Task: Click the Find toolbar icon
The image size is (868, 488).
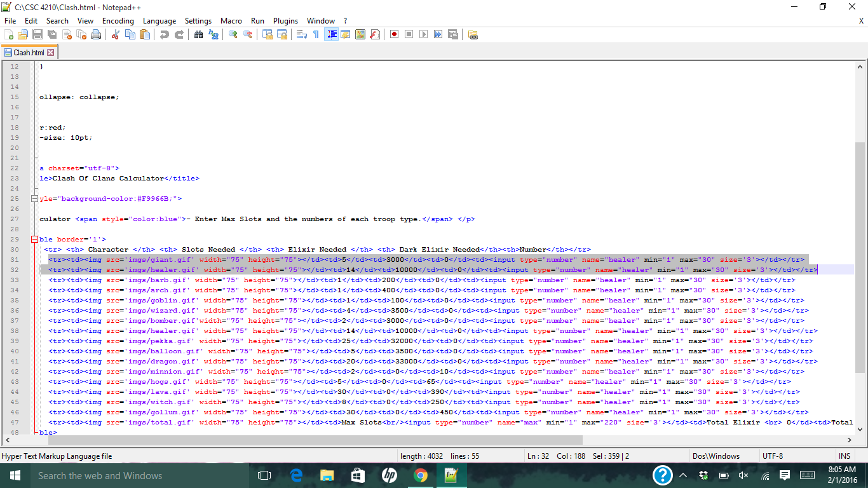Action: [199, 34]
